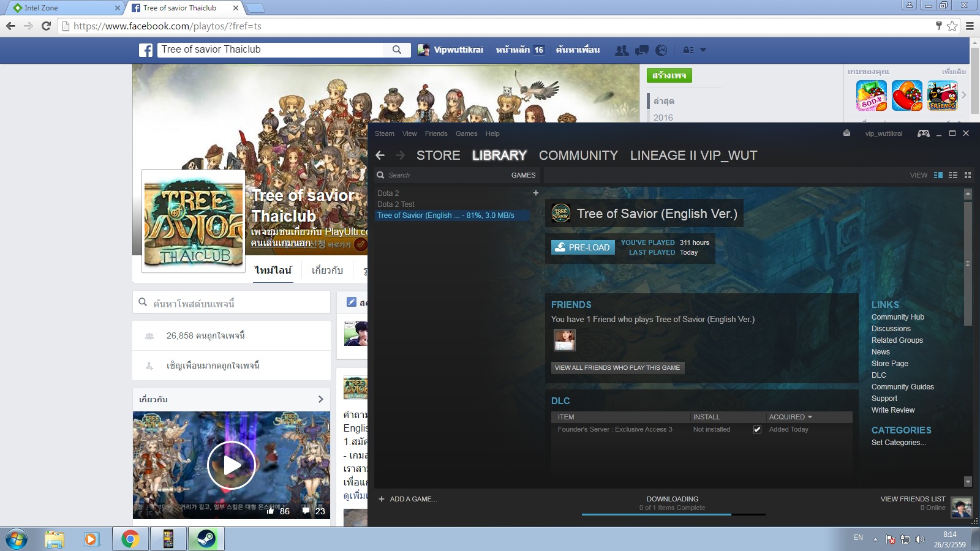Click ADD A GAME in Steam
The height and width of the screenshot is (551, 980).
(x=408, y=499)
